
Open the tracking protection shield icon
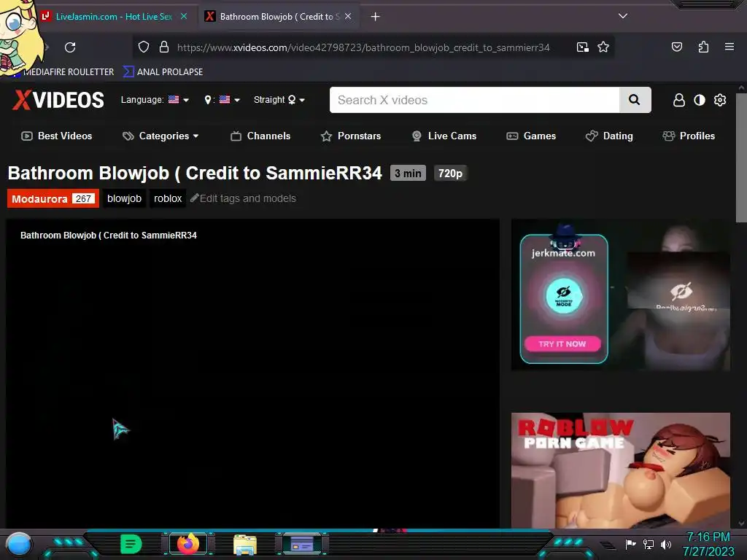(144, 47)
